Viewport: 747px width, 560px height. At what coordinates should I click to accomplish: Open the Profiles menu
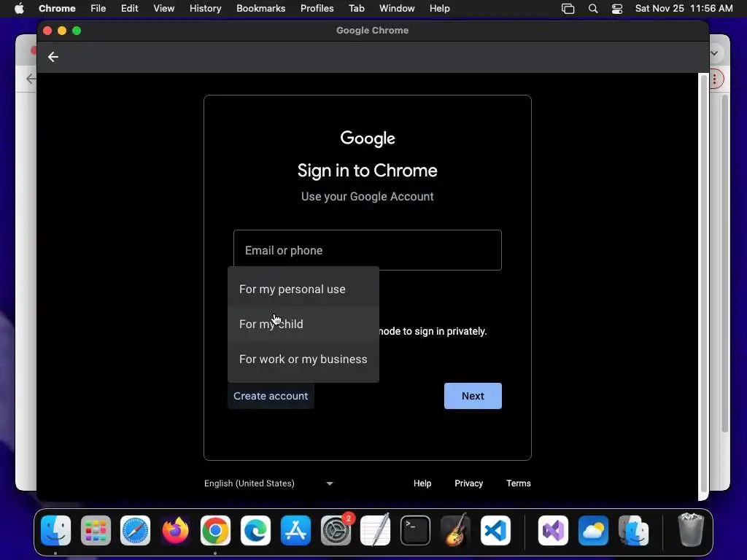[x=317, y=9]
